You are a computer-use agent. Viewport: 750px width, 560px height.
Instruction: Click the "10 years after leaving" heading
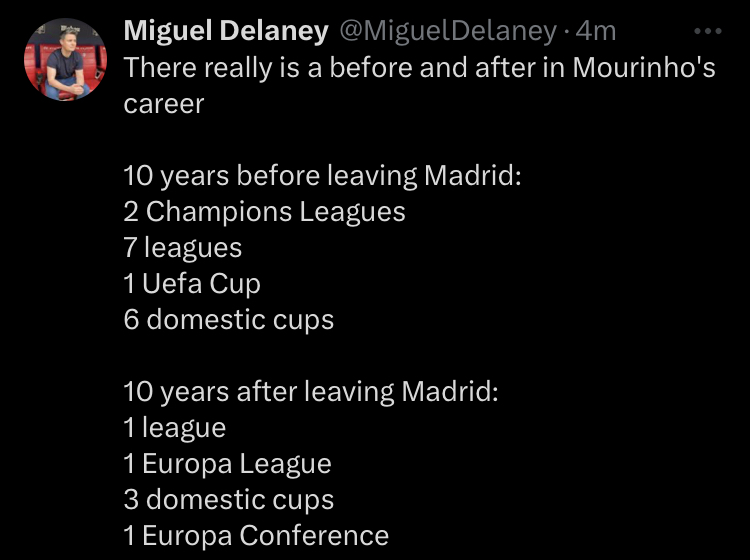pos(259,392)
